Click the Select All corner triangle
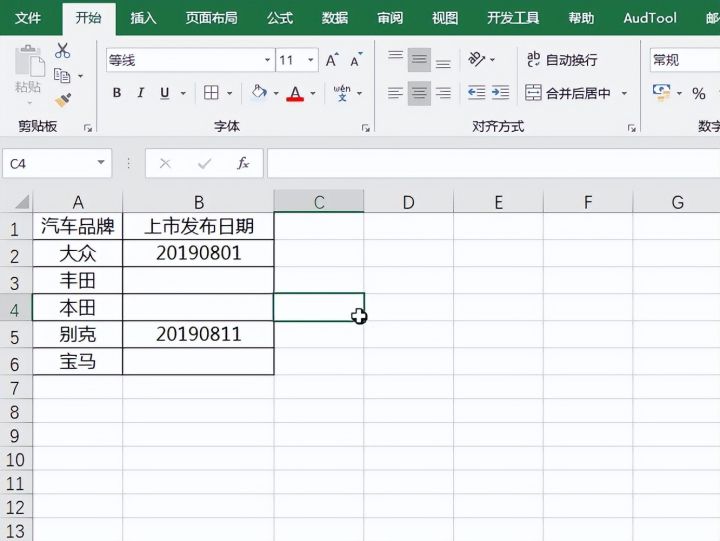Screen dimensions: 720x541 [x=20, y=202]
